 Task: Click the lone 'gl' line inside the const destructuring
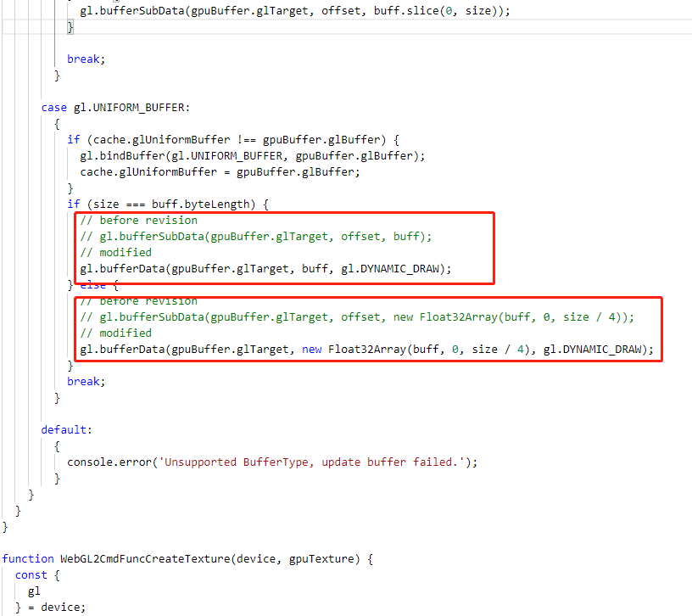pos(34,591)
